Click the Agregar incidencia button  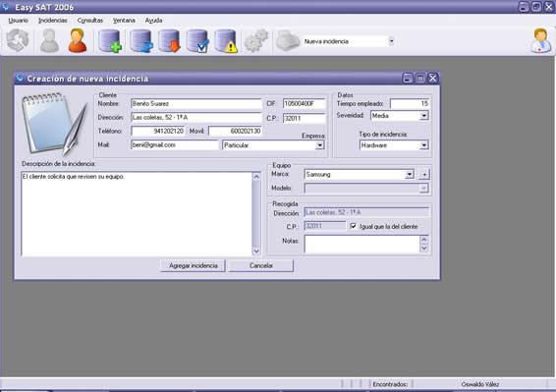click(x=193, y=265)
